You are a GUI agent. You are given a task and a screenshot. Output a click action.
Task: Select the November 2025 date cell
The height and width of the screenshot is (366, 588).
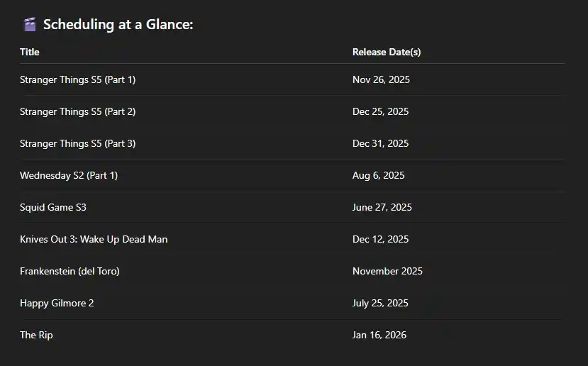pyautogui.click(x=387, y=271)
